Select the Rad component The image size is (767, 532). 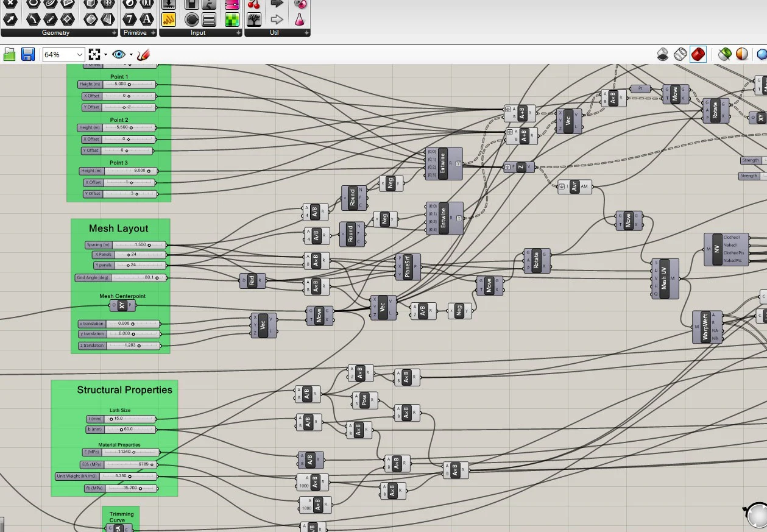252,281
